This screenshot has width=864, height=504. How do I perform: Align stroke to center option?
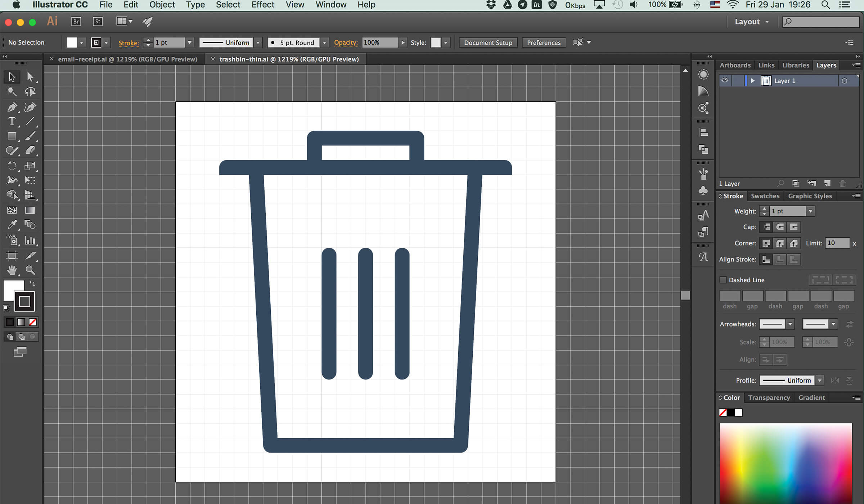coord(766,259)
